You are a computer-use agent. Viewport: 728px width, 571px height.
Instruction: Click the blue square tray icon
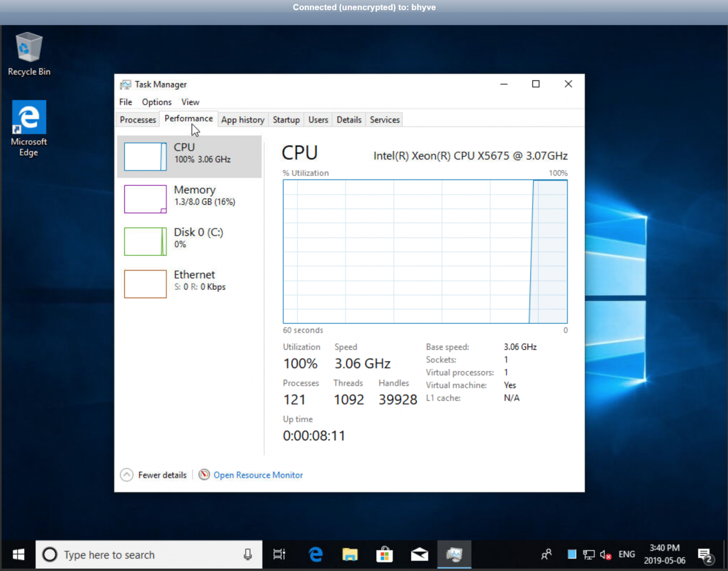[x=572, y=554]
